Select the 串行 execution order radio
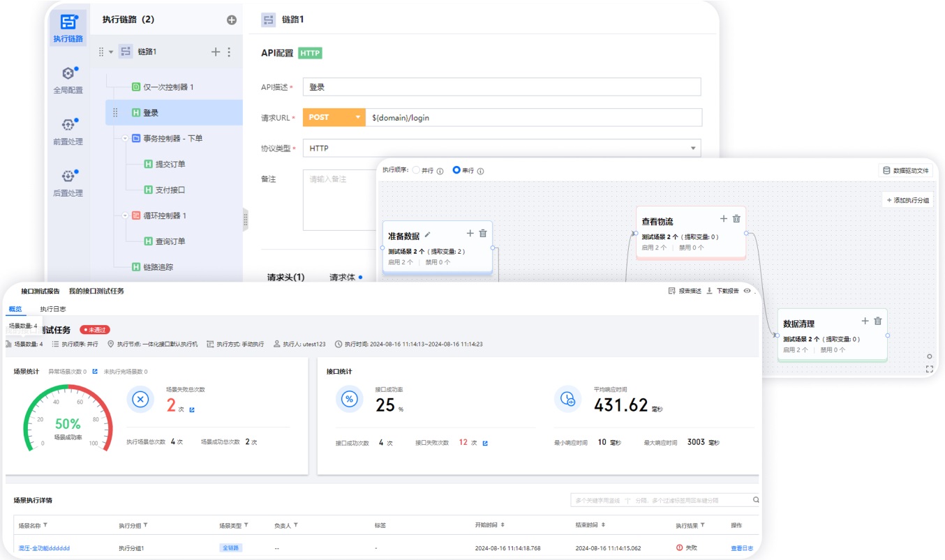The width and height of the screenshot is (945, 560). pos(456,170)
